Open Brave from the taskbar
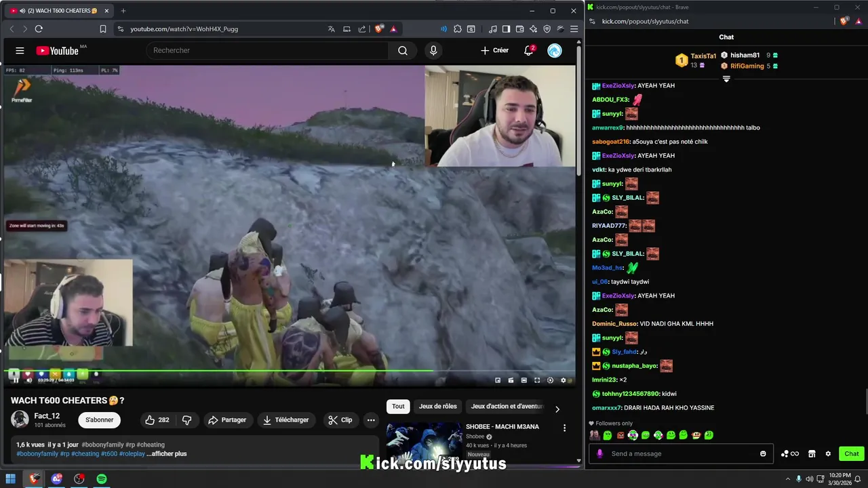 (x=34, y=479)
